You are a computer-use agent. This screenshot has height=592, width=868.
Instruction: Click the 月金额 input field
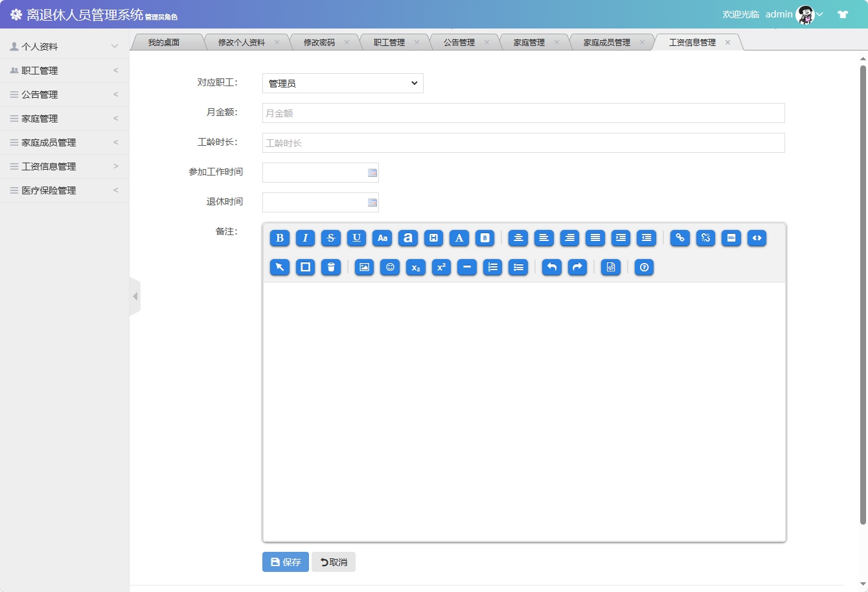(x=523, y=113)
